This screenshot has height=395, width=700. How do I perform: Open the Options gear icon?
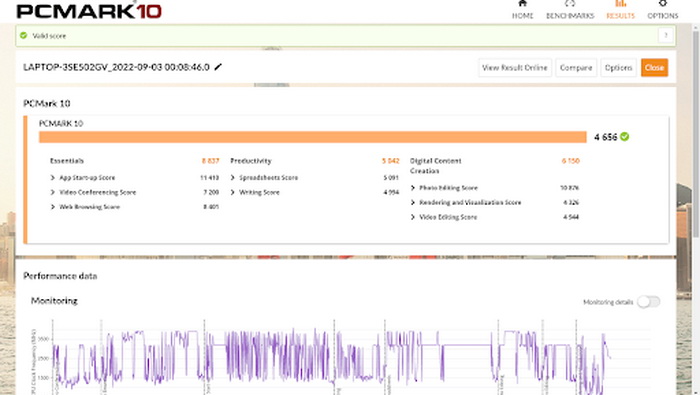tap(662, 4)
